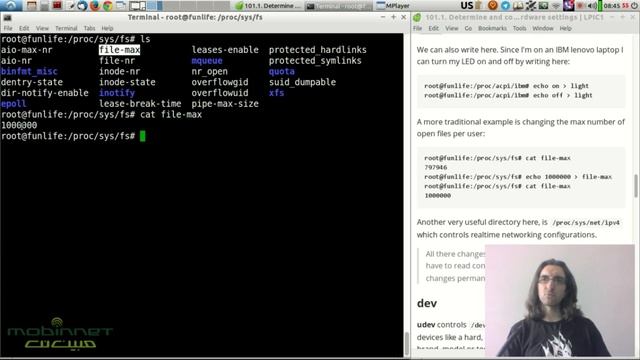
Task: Click the green browser window title icon
Action: 417,18
